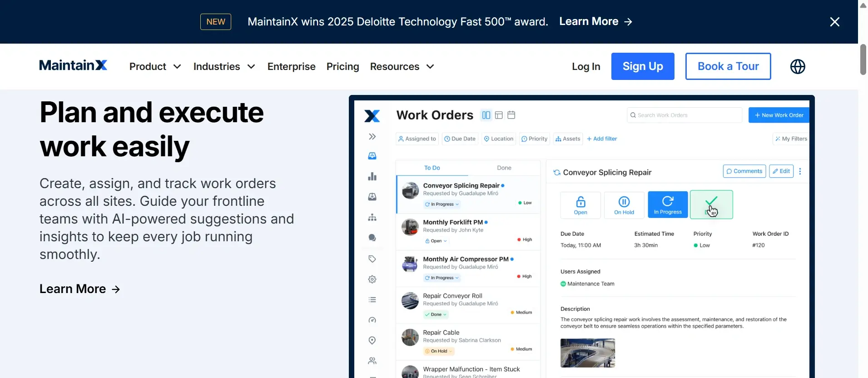Image resolution: width=868 pixels, height=378 pixels.
Task: Click the MaintainX logo
Action: click(73, 66)
